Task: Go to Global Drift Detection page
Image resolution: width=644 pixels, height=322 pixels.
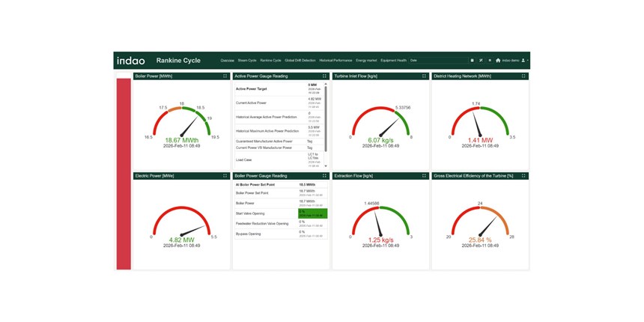Action: pyautogui.click(x=300, y=61)
